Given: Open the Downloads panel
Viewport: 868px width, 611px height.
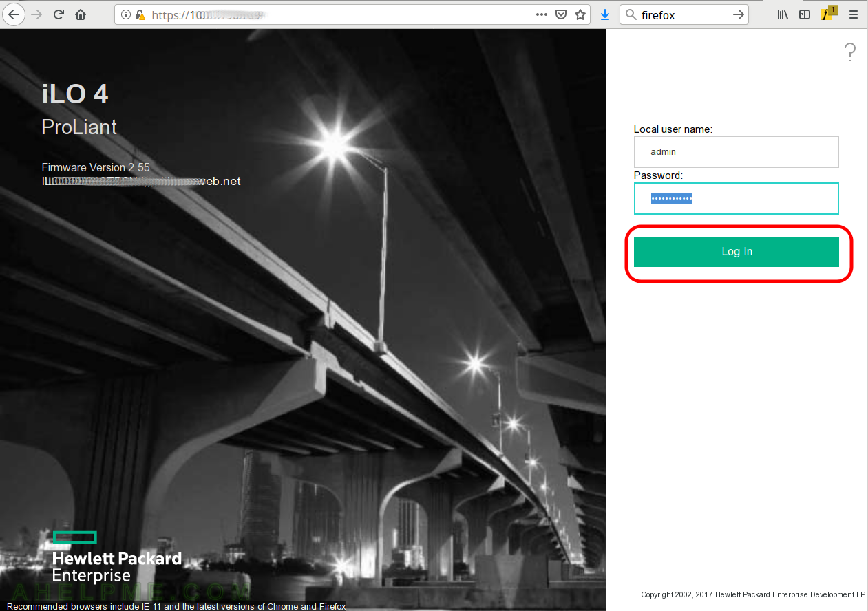Looking at the screenshot, I should click(x=605, y=14).
